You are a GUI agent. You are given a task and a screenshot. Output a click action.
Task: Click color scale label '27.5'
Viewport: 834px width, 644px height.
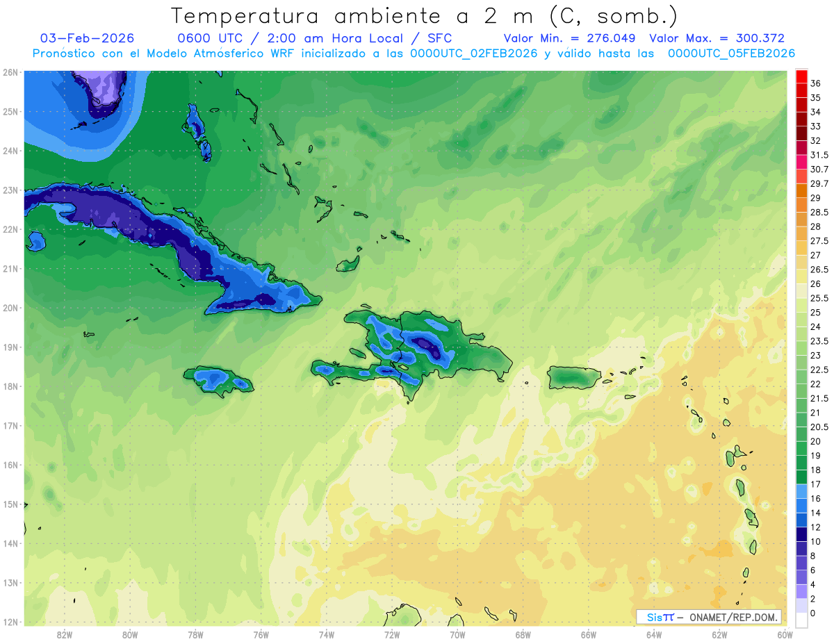click(x=819, y=240)
